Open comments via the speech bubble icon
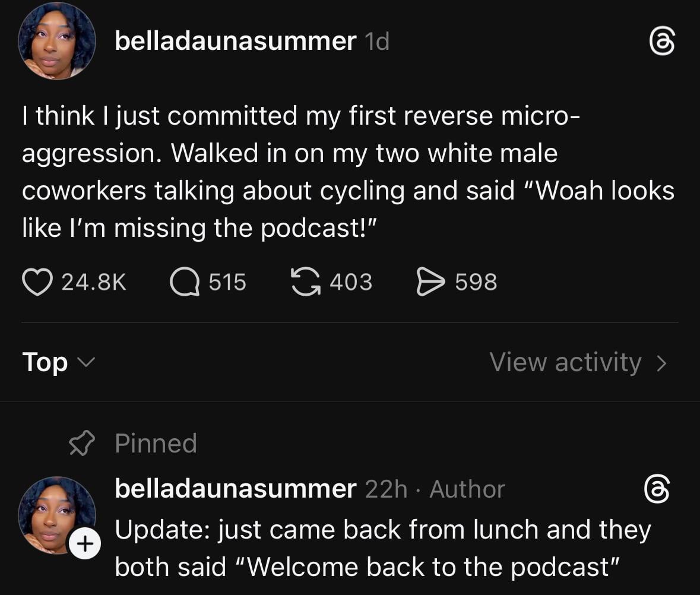The height and width of the screenshot is (595, 700). (184, 282)
